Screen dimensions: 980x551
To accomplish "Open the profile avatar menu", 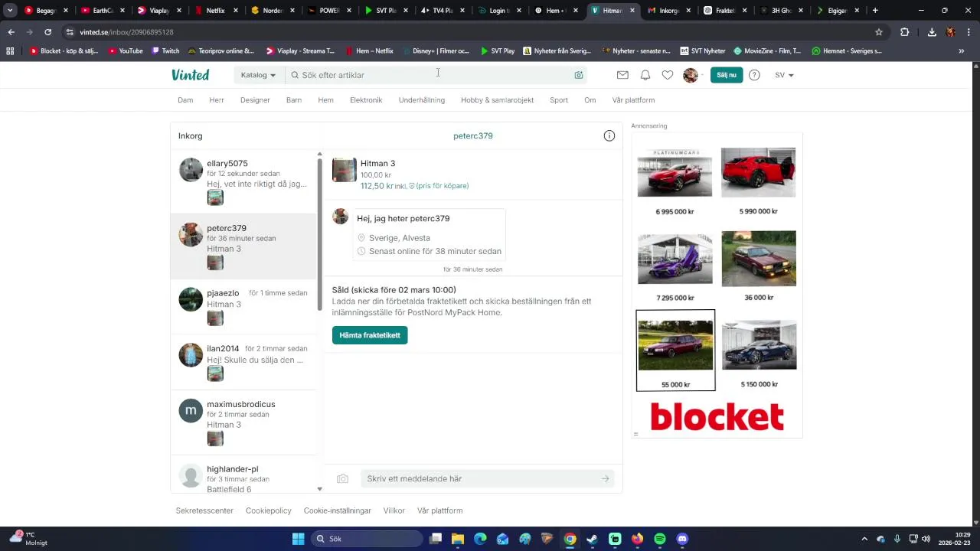I will [691, 75].
